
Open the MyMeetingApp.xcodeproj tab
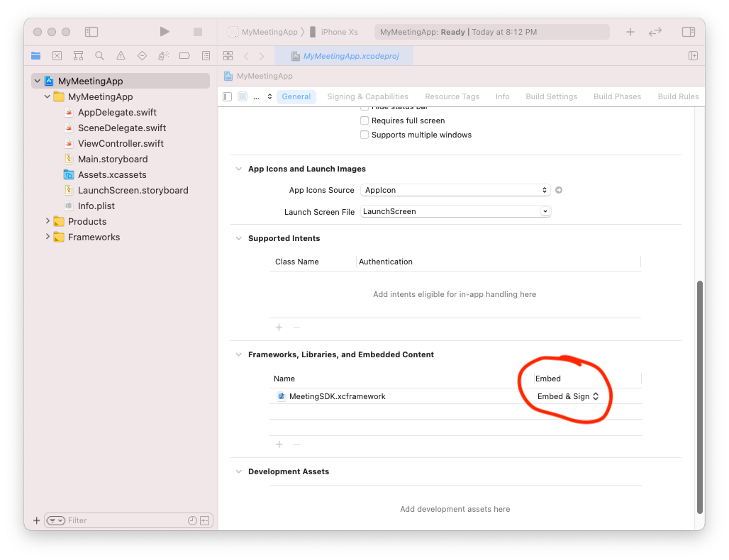click(x=345, y=56)
